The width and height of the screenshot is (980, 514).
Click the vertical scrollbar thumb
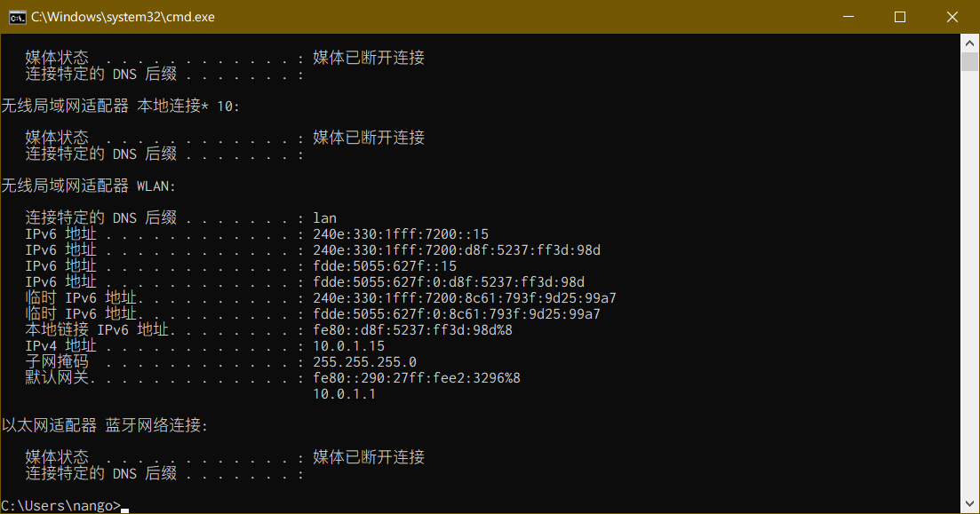pos(969,62)
